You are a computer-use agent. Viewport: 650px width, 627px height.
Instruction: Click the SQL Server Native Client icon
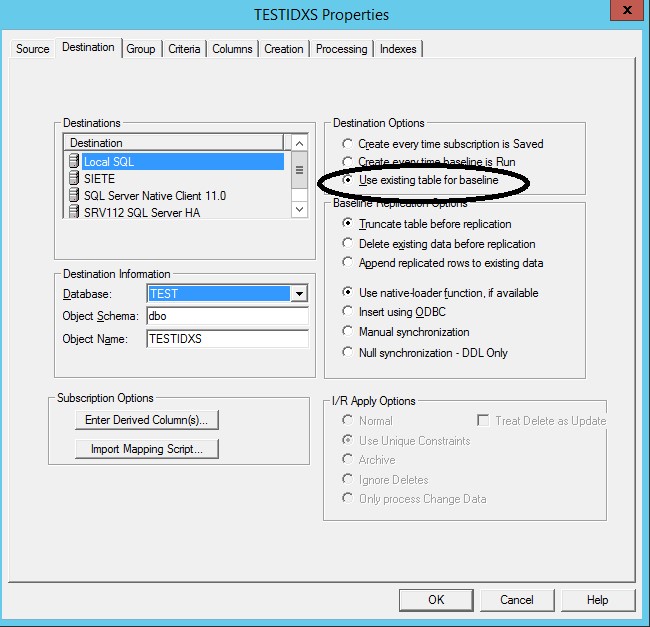tap(73, 196)
